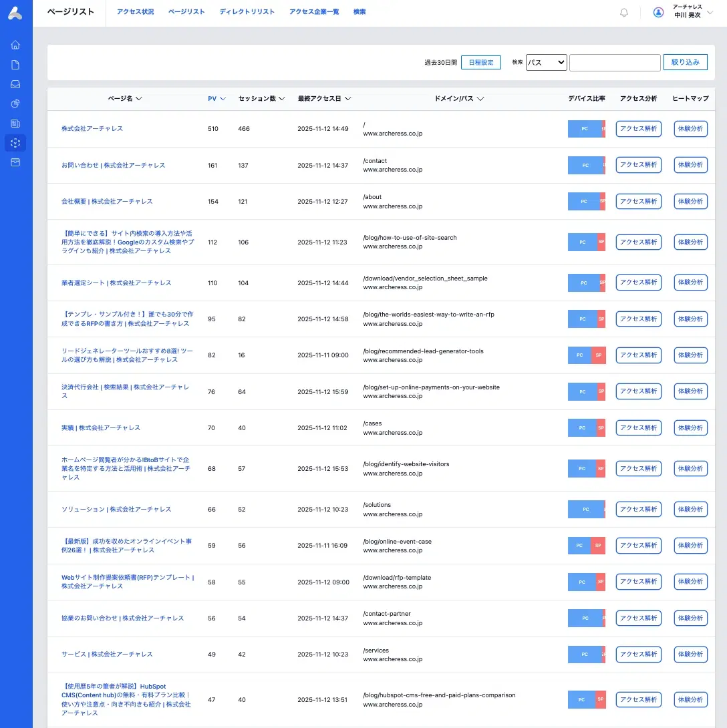The height and width of the screenshot is (728, 727).
Task: Switch to the アクセス状況 tab
Action: coord(135,12)
